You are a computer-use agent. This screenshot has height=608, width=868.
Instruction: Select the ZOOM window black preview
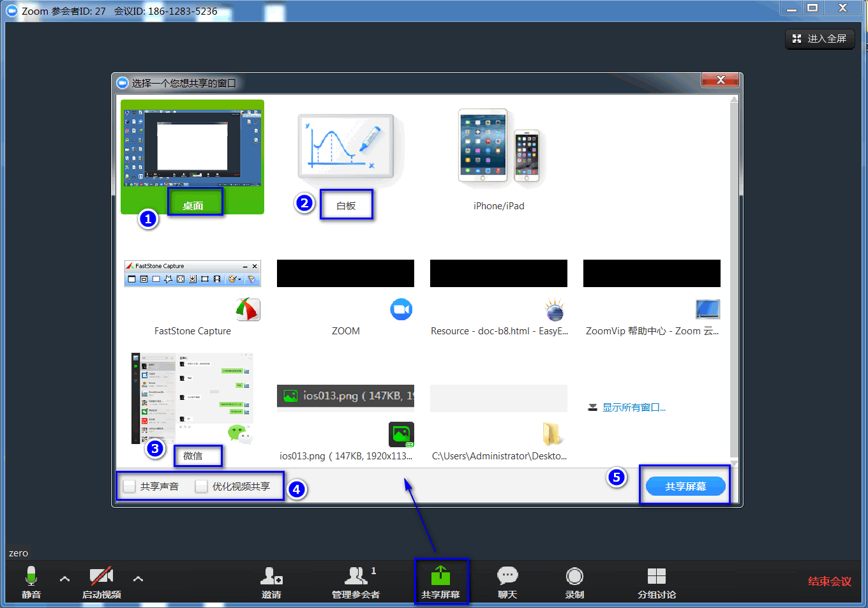[x=345, y=273]
